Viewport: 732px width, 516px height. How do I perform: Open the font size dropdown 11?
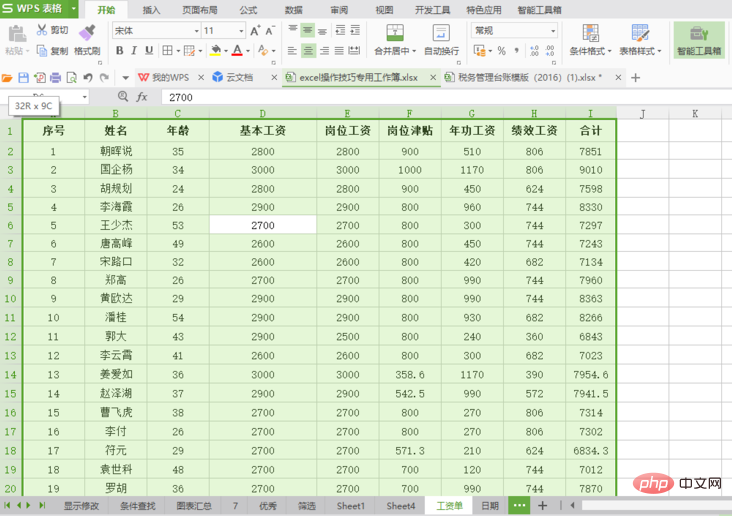[241, 31]
